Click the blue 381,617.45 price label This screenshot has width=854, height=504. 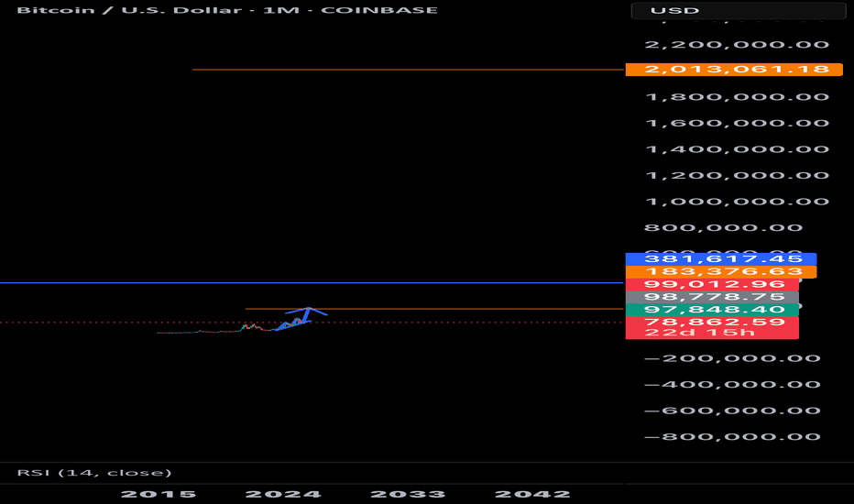tap(720, 258)
